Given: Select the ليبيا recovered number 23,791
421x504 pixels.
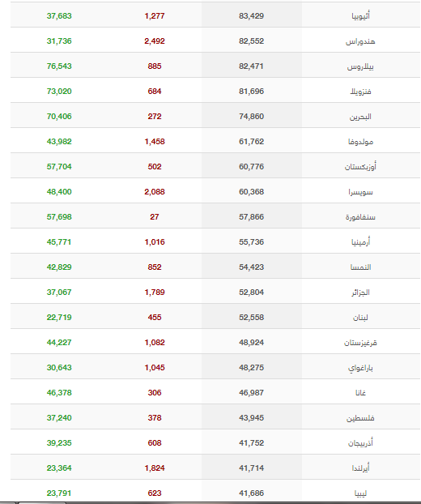Looking at the screenshot, I should point(59,493).
